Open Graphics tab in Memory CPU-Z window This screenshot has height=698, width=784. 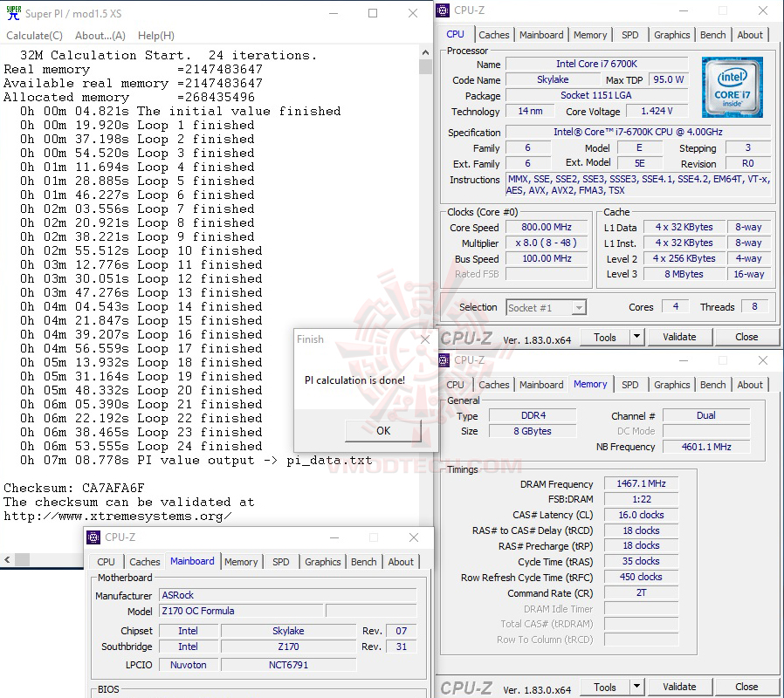click(671, 385)
